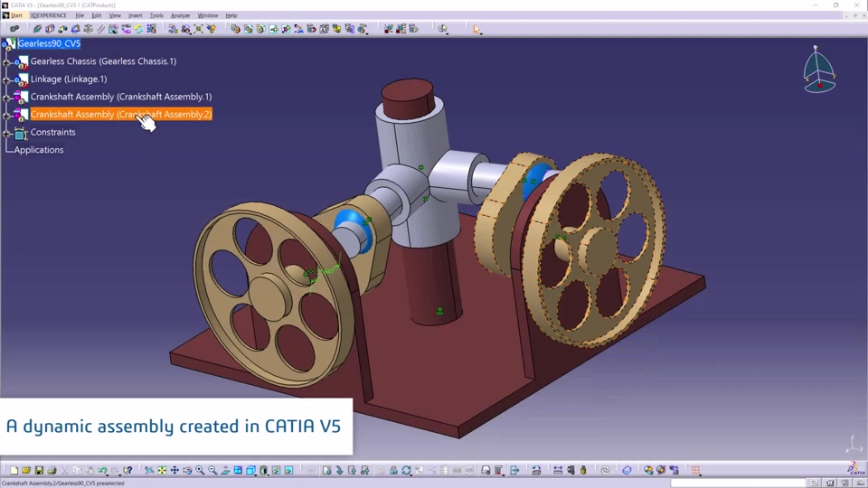The height and width of the screenshot is (488, 868).
Task: Click the Print icon in bottom toolbar
Action: pos(52,470)
